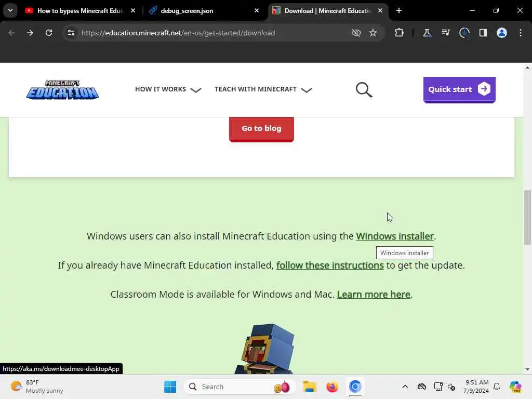Click the Chromium taskbar icon

pos(355,387)
